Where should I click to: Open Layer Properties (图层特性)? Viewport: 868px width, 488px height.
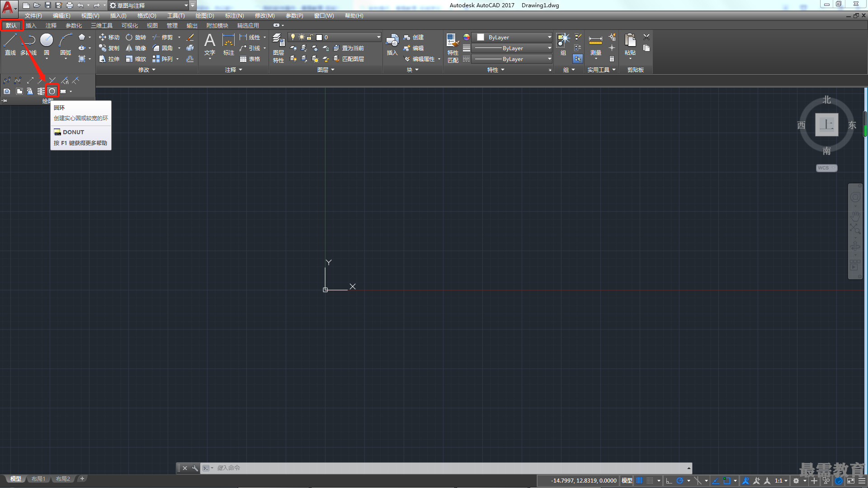[x=278, y=48]
